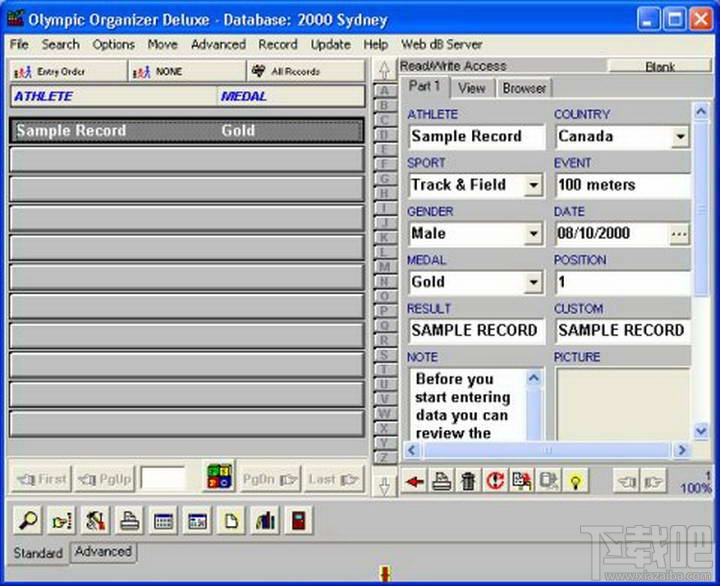
Task: Click the down arrow below alphabet index
Action: point(384,485)
